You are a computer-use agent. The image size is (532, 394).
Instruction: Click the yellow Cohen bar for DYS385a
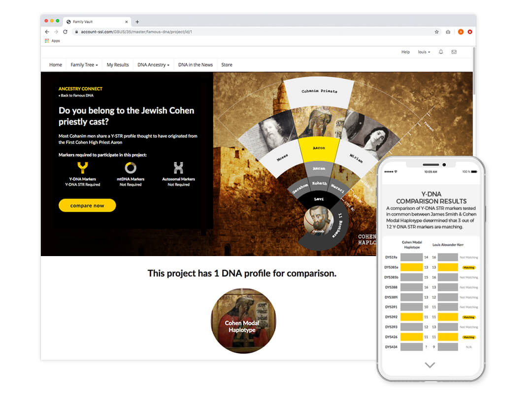coord(411,267)
